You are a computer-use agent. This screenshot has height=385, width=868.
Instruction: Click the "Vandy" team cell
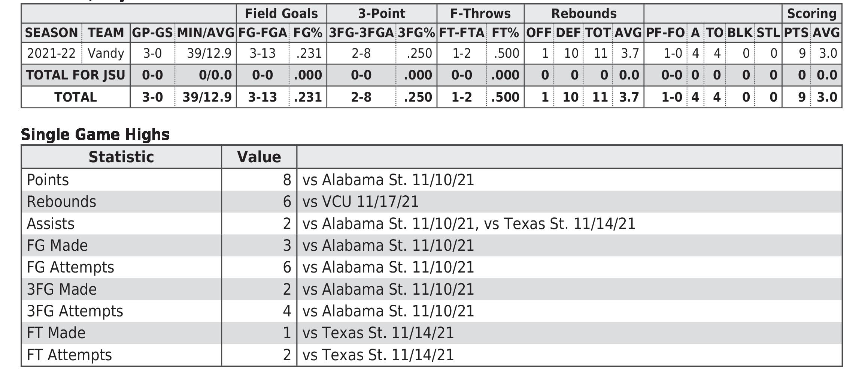[106, 53]
